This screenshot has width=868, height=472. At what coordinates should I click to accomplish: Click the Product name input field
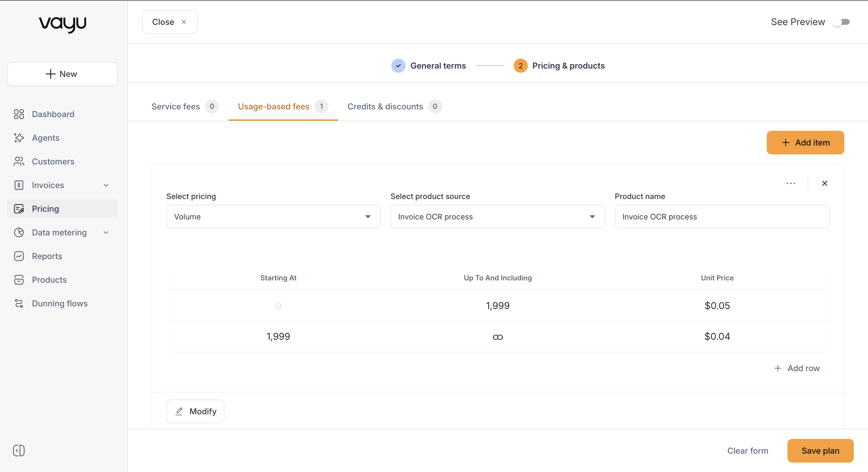coord(722,216)
